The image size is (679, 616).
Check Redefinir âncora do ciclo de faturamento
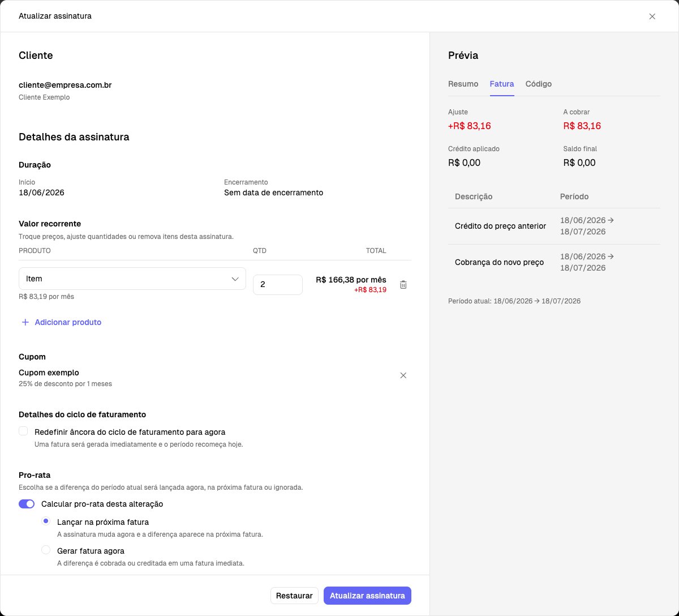tap(23, 431)
